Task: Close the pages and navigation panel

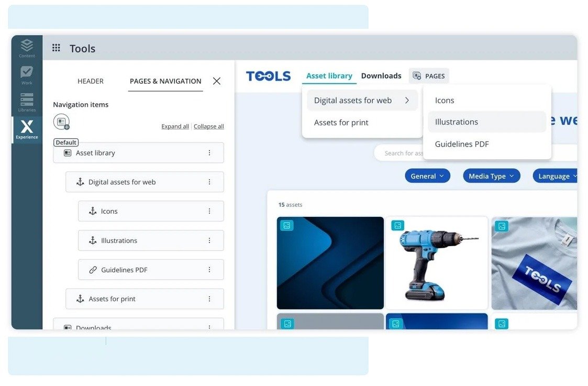Action: tap(217, 81)
